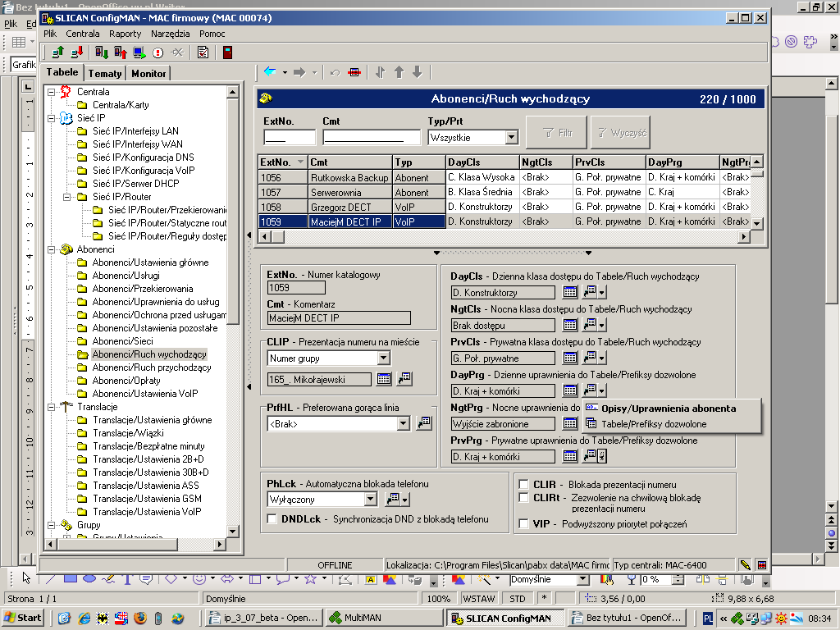
Task: Open the Plik menu in ConfigMAN
Action: tap(50, 33)
